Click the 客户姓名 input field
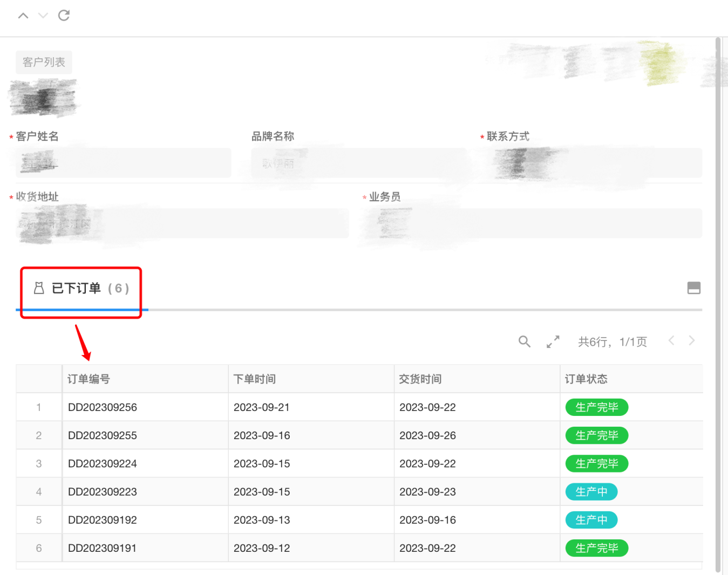This screenshot has height=575, width=728. [123, 163]
